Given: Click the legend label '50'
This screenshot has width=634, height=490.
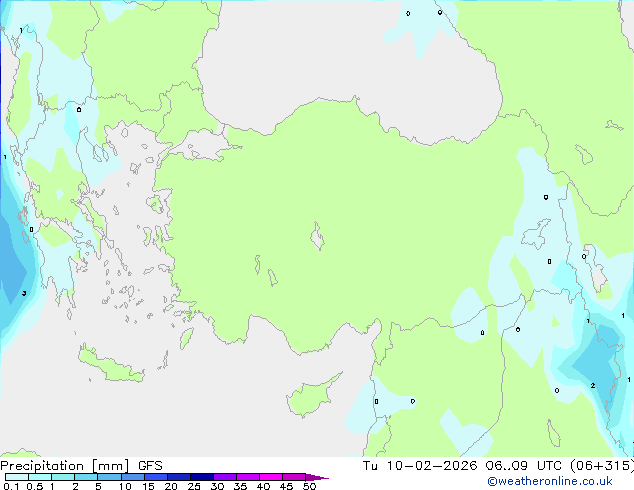Looking at the screenshot, I should (x=309, y=486).
